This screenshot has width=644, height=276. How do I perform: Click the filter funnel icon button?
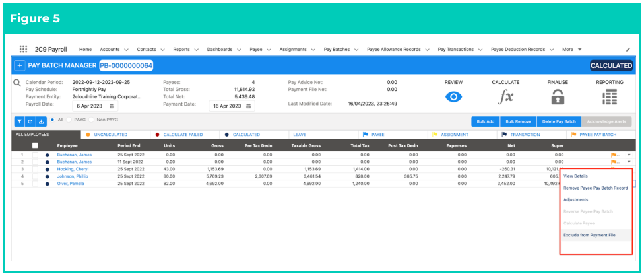[20, 121]
